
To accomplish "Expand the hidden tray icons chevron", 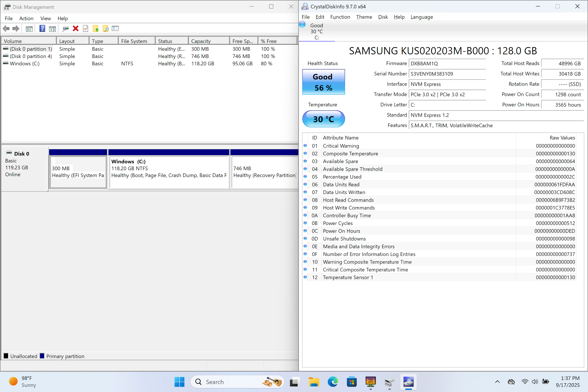I will (497, 382).
